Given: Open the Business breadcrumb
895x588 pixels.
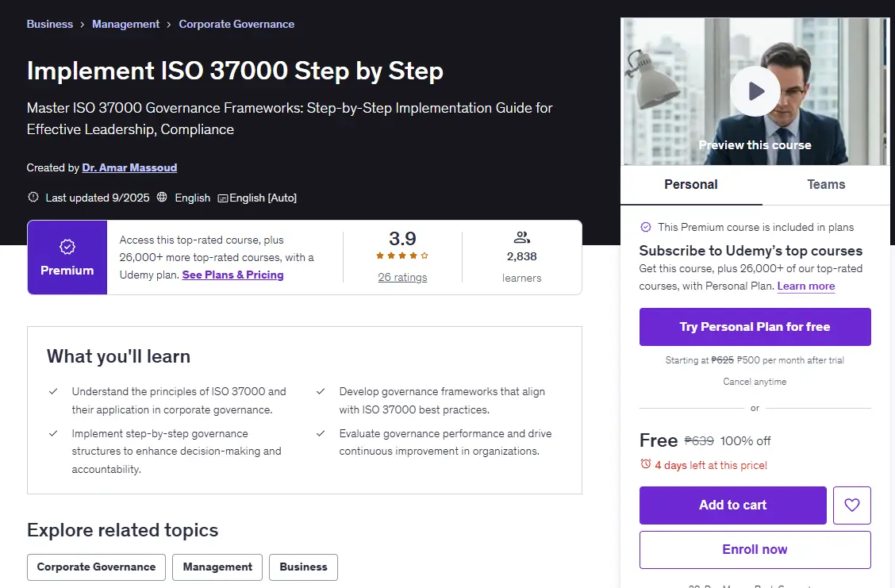Looking at the screenshot, I should click(x=50, y=24).
